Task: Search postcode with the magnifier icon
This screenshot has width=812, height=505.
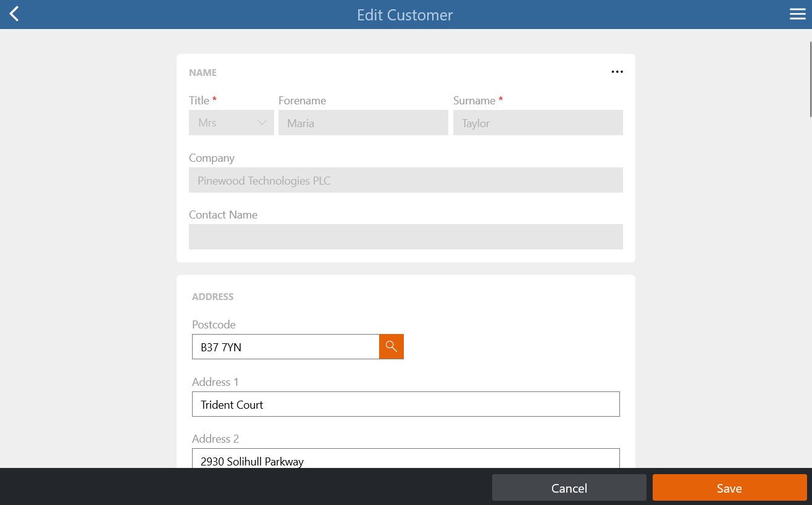Action: (x=391, y=346)
